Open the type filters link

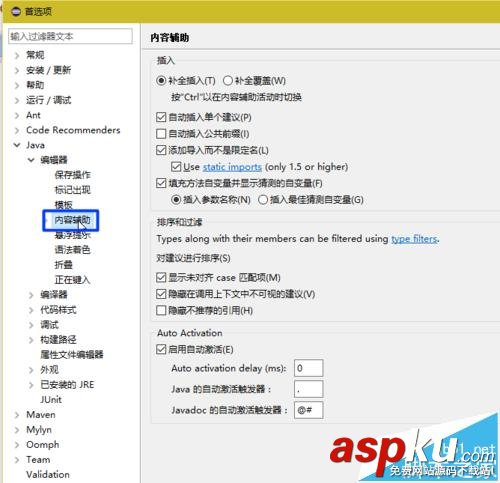[414, 239]
